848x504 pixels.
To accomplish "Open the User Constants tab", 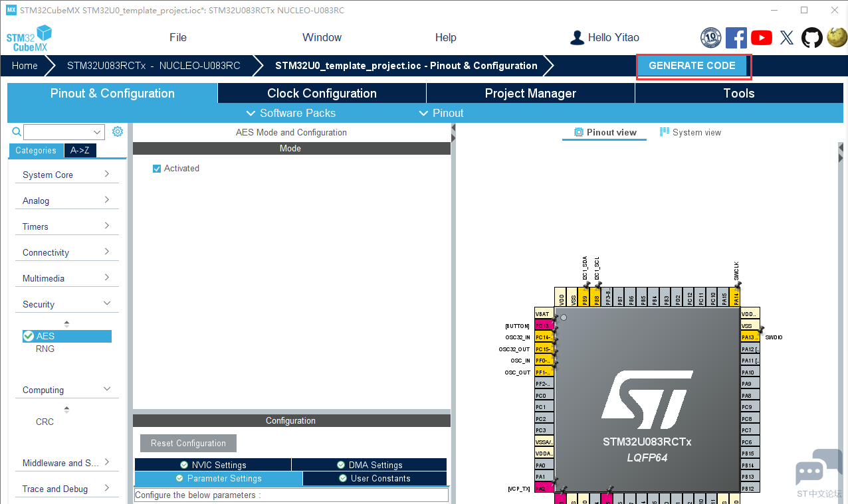I will [x=375, y=478].
